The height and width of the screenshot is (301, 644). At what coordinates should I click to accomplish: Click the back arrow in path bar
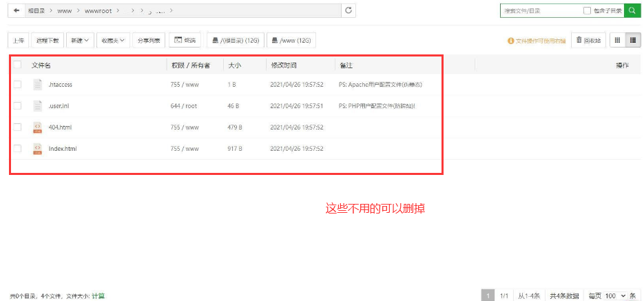pos(17,11)
